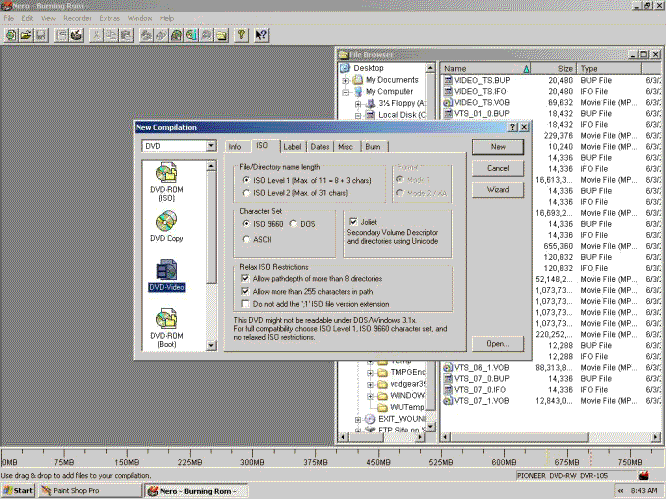Expand EXIT_WOUN disc tree node

pos(358,419)
